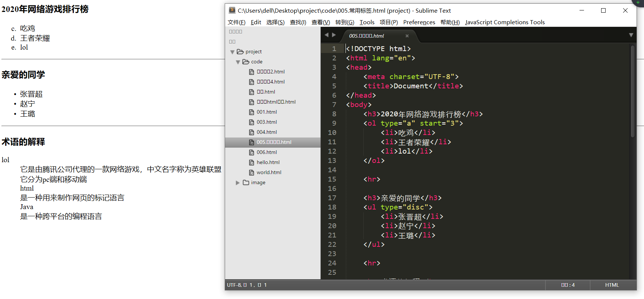The height and width of the screenshot is (299, 644).
Task: Click browser heading 术语的解释
Action: coord(23,142)
